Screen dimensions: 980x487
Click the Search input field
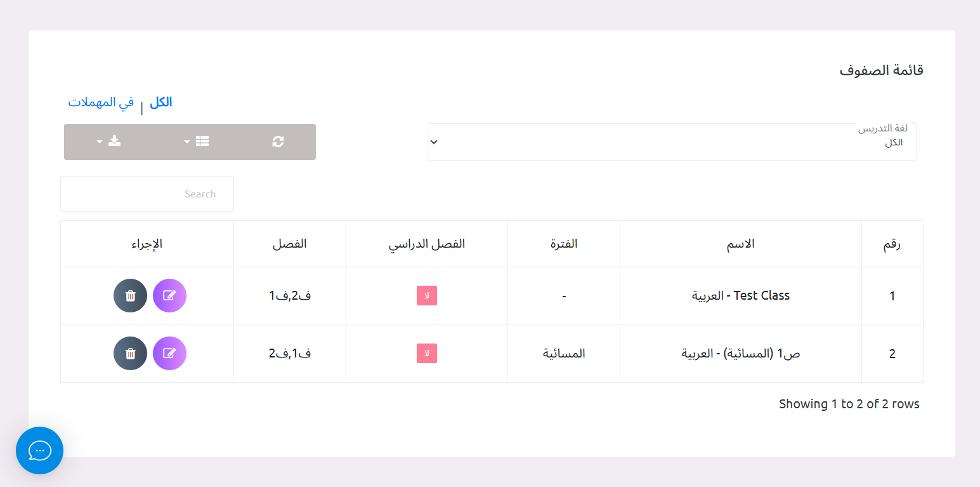pos(147,194)
